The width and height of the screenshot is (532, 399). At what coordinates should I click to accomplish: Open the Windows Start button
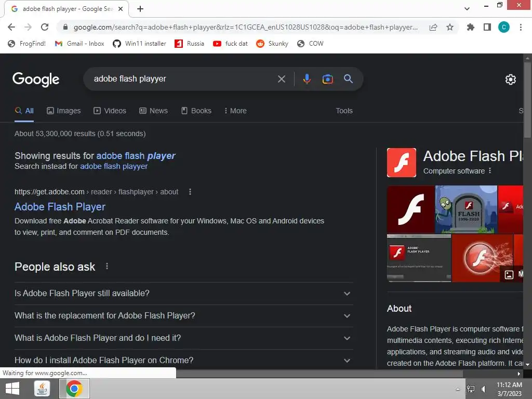(x=12, y=389)
